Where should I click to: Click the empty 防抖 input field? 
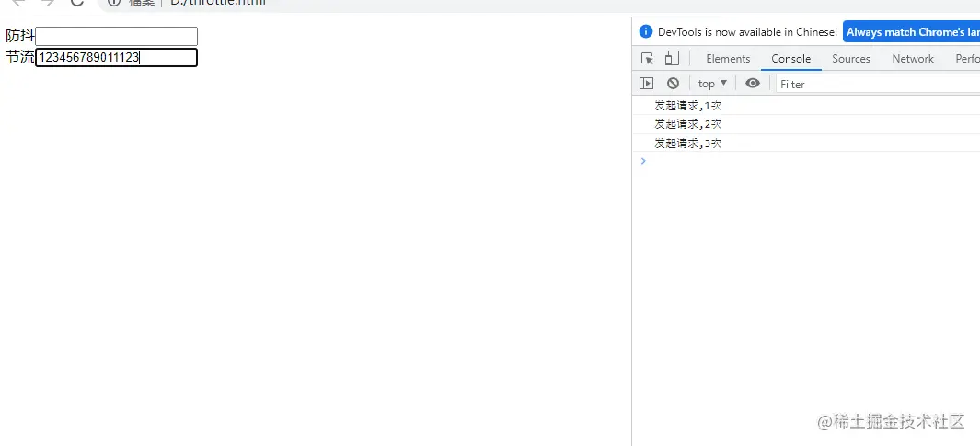[x=116, y=36]
